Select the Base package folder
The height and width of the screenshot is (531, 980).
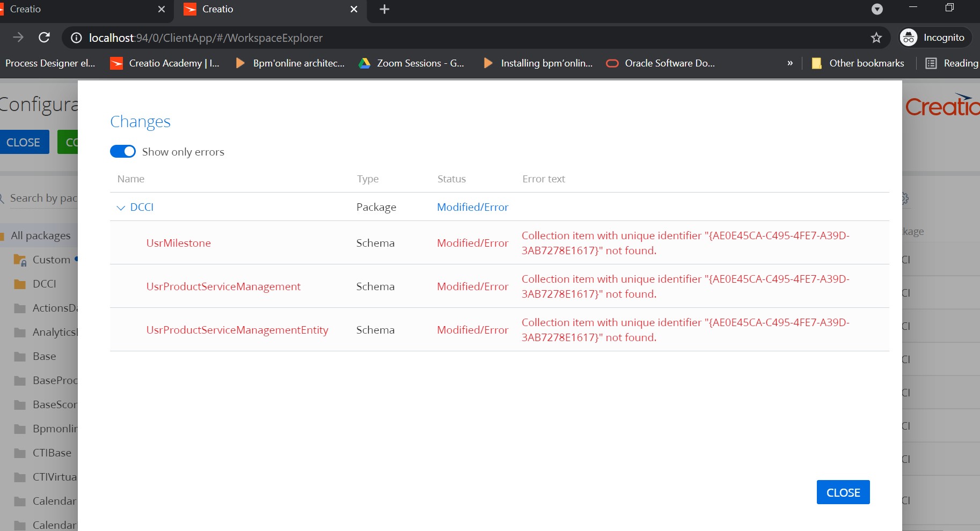35,356
